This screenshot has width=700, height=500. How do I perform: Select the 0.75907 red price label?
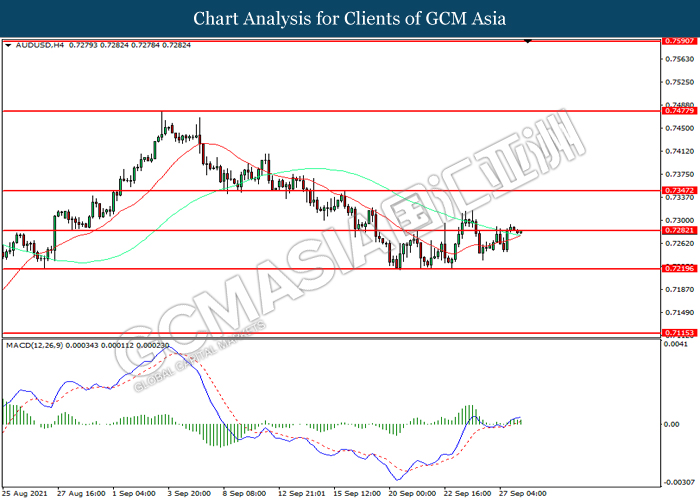679,41
